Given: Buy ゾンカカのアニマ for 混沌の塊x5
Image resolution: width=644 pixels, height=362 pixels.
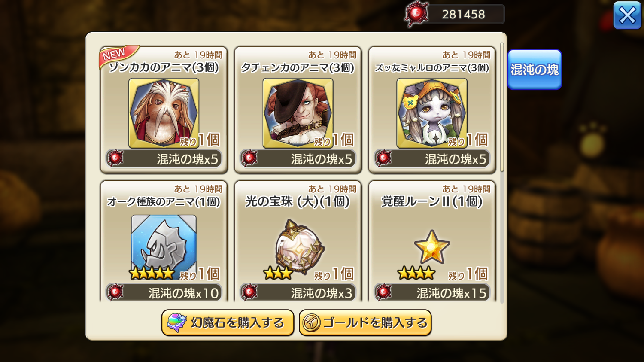Looking at the screenshot, I should point(164,159).
